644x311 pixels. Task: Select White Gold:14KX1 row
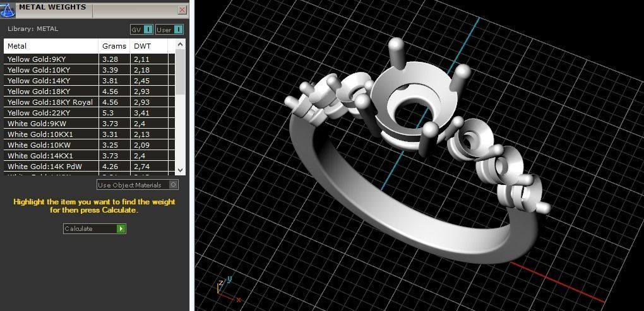point(89,155)
